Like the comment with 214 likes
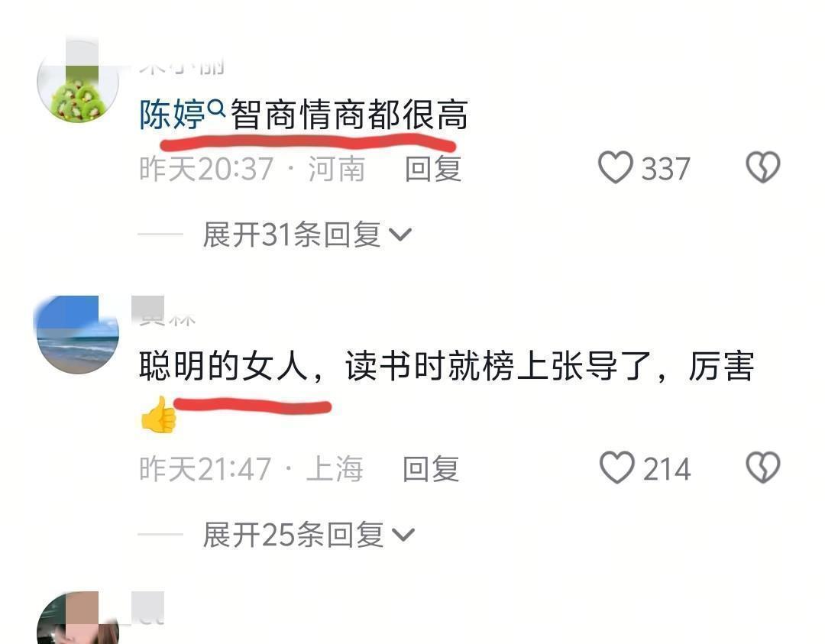This screenshot has width=825, height=644. 616,468
